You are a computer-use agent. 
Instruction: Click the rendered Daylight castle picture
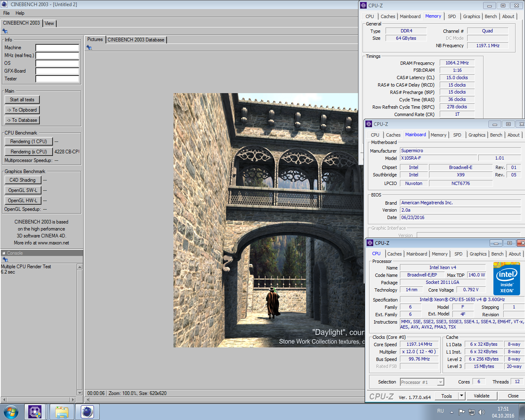(268, 220)
